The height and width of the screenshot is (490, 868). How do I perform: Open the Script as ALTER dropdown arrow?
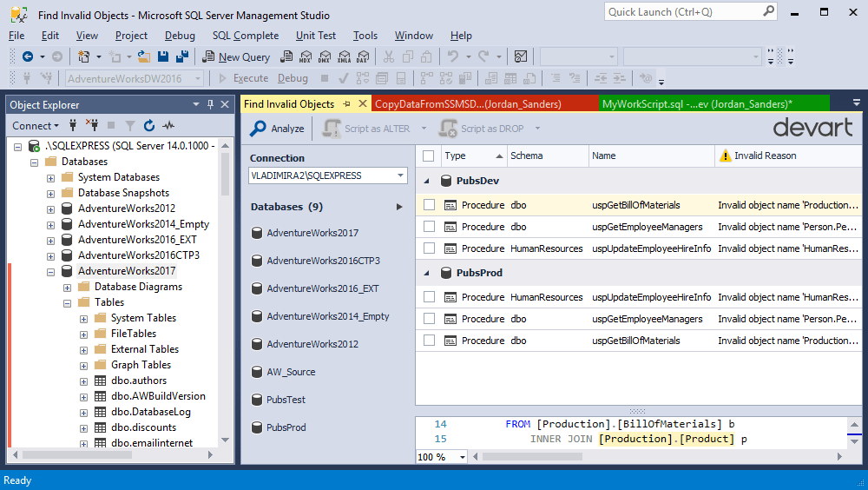click(424, 129)
